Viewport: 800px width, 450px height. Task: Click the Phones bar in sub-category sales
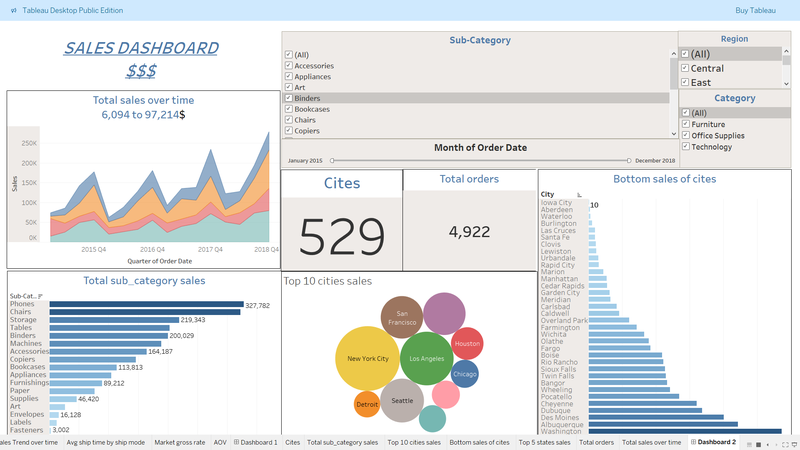click(x=146, y=305)
